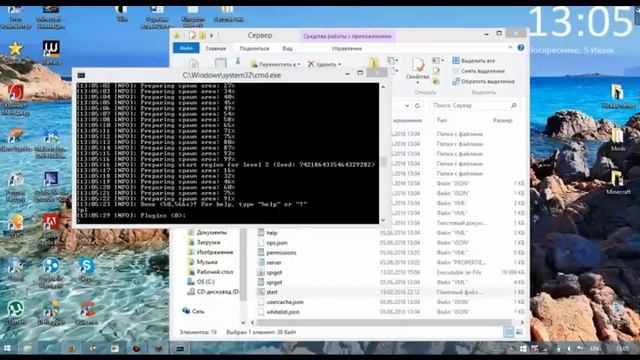640x360 pixels.
Task: Select Музыка in navigation pane
Action: pos(202,262)
